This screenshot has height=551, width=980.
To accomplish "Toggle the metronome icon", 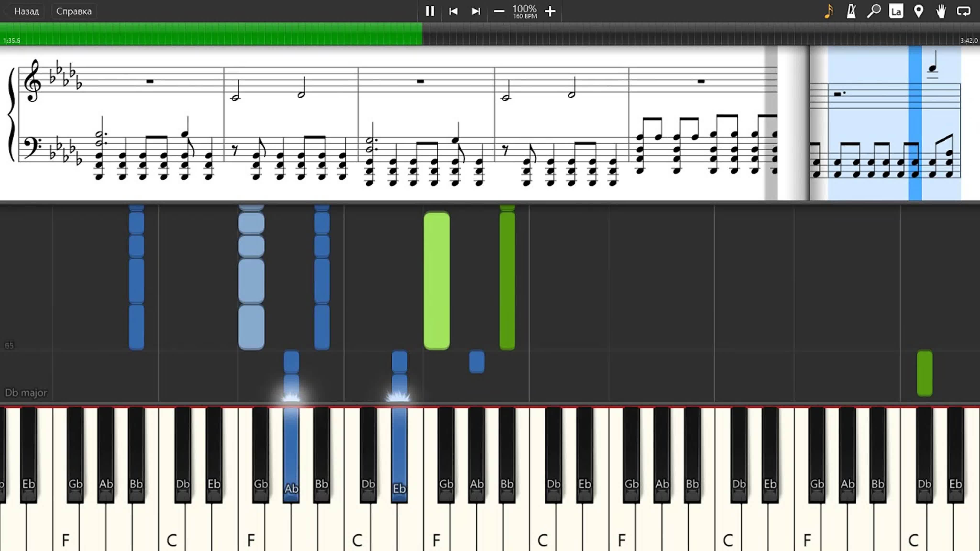I will coord(852,11).
